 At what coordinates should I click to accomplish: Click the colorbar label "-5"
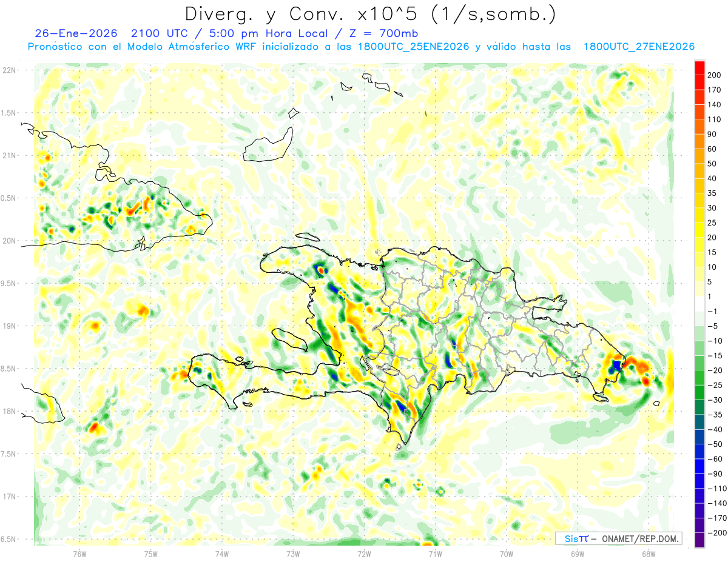click(713, 326)
